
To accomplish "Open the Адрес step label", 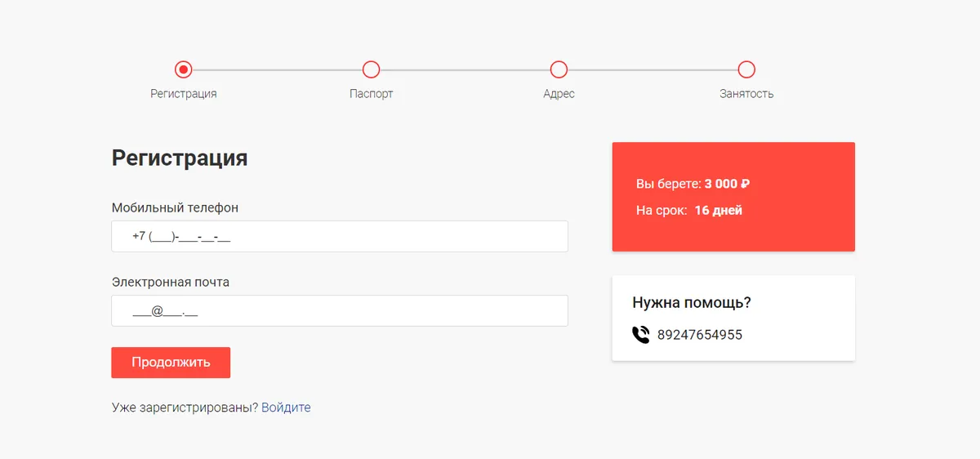I will (559, 94).
